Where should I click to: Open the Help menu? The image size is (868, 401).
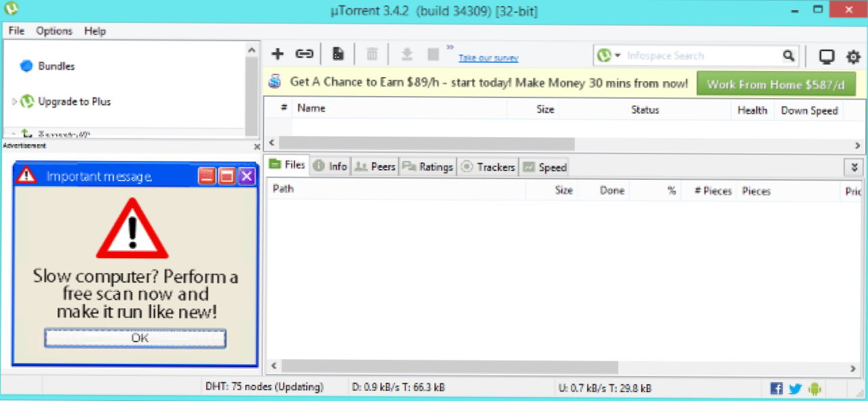(95, 31)
